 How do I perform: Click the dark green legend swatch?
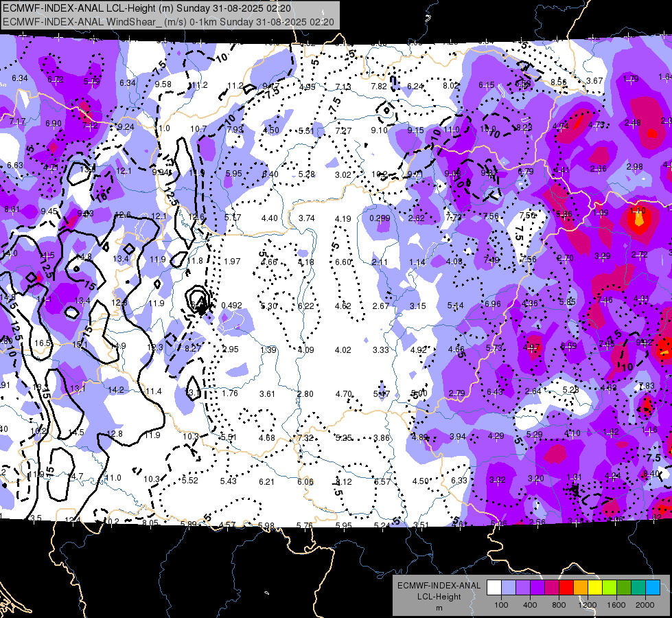pyautogui.click(x=624, y=588)
